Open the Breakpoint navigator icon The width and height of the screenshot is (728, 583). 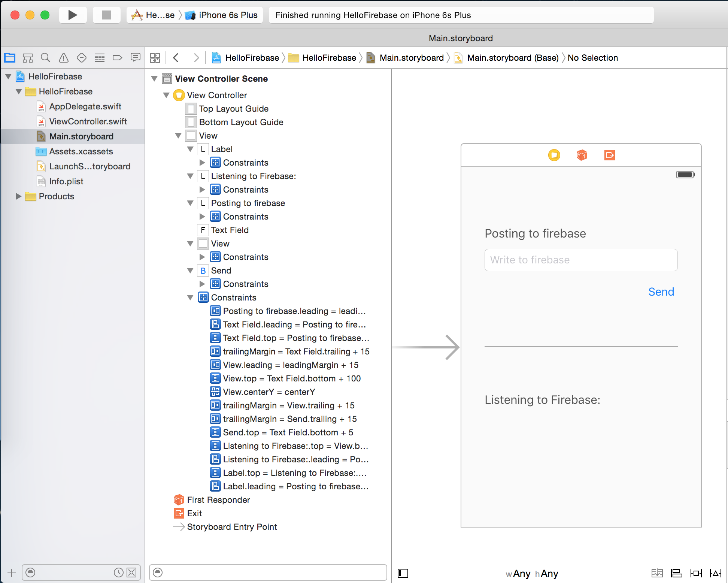coord(118,58)
